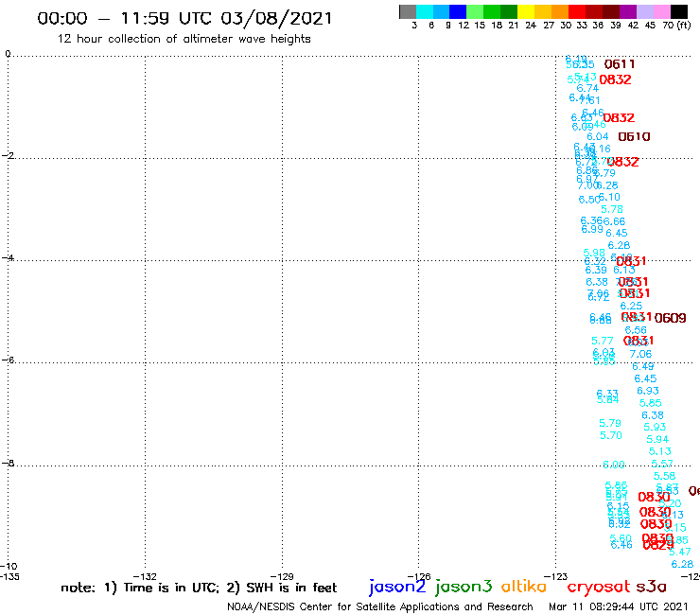This screenshot has width=700, height=615.
Task: Select the yellow 24 ft legend swatch
Action: click(526, 11)
